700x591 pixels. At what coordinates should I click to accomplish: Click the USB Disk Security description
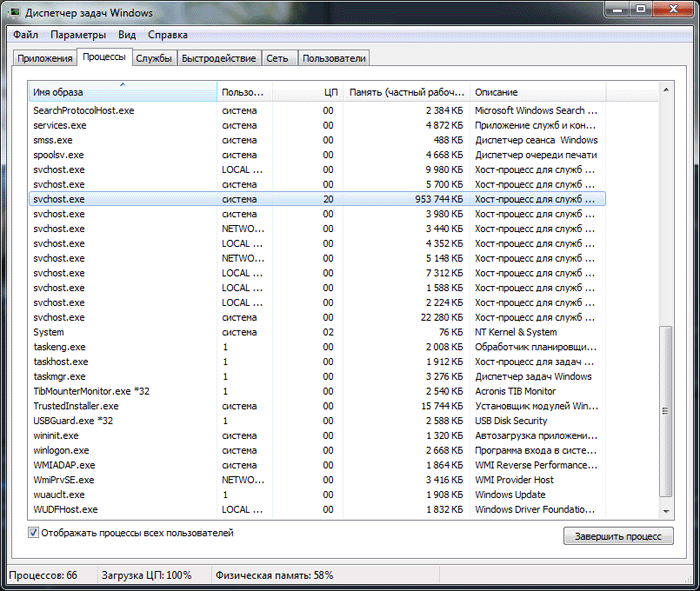coord(511,420)
